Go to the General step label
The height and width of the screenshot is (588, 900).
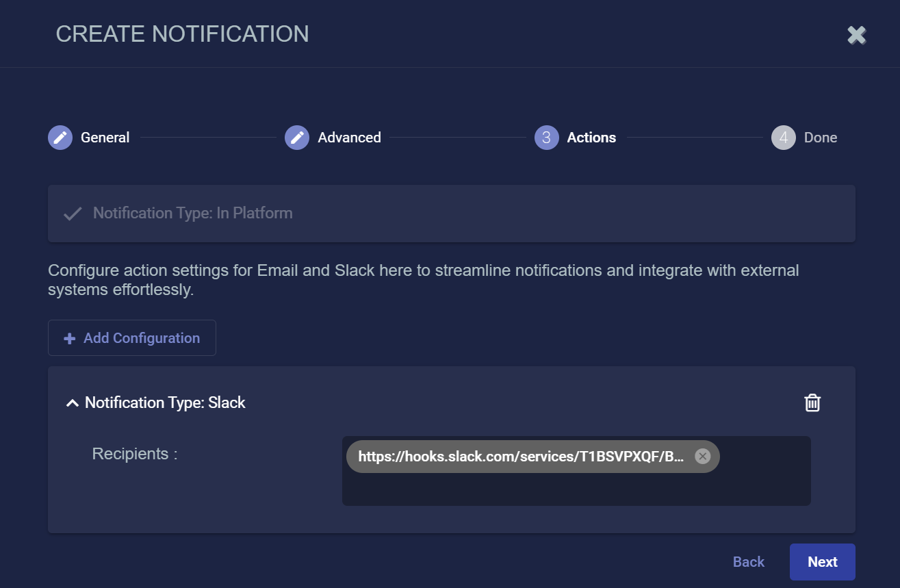point(105,138)
